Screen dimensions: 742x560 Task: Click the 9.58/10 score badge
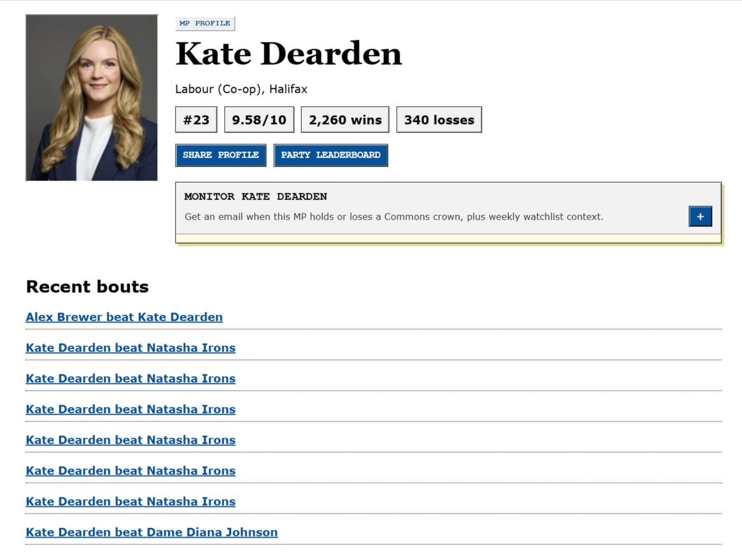pyautogui.click(x=259, y=120)
